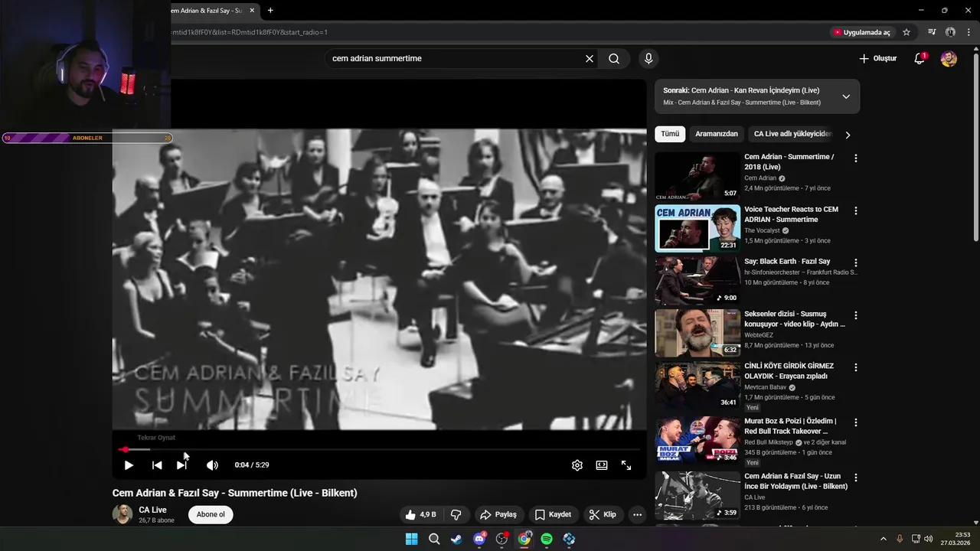Viewport: 980px width, 551px height.
Task: Bookmark this page with the star icon
Action: [906, 32]
